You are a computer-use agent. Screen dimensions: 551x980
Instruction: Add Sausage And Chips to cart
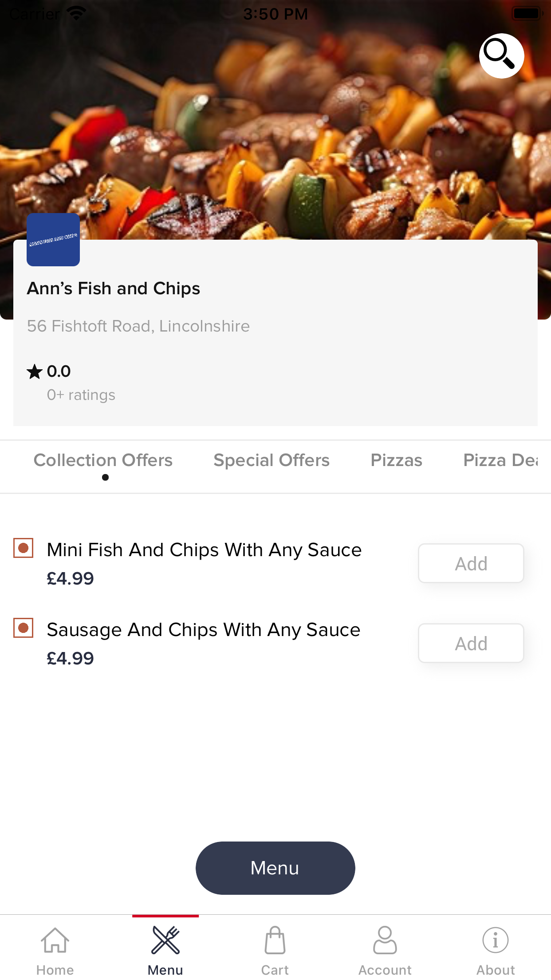pyautogui.click(x=471, y=643)
